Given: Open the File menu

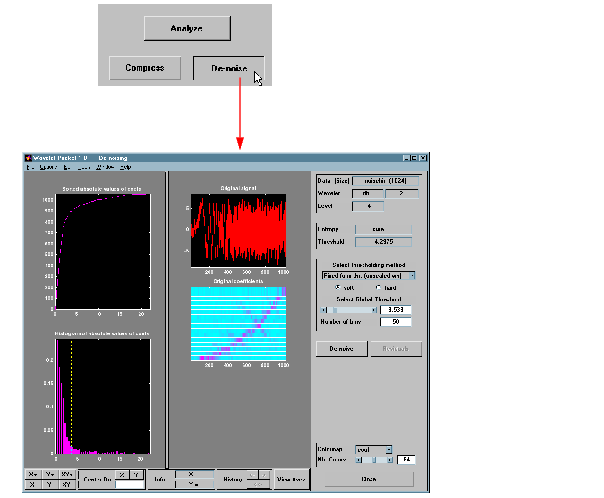Looking at the screenshot, I should tap(29, 167).
